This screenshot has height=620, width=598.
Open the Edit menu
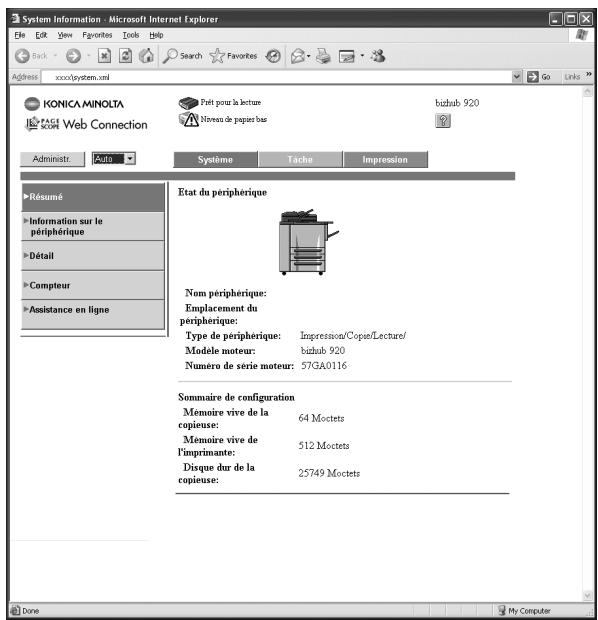[41, 35]
